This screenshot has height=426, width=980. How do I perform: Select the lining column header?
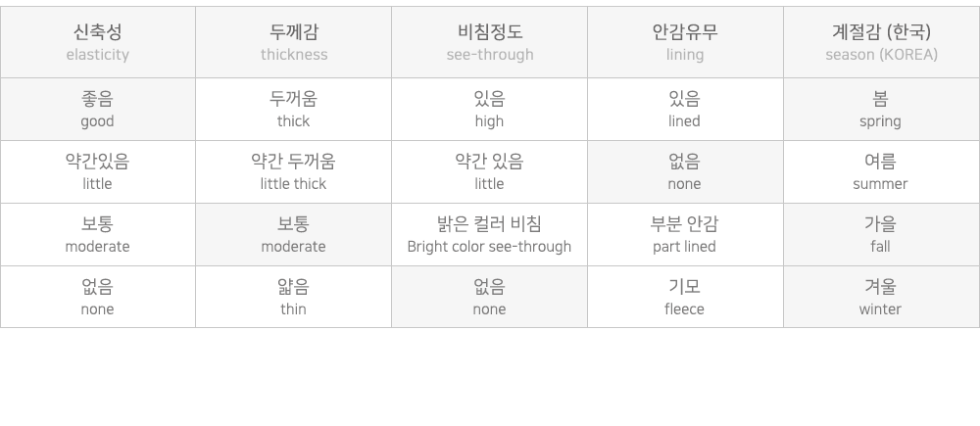point(685,42)
